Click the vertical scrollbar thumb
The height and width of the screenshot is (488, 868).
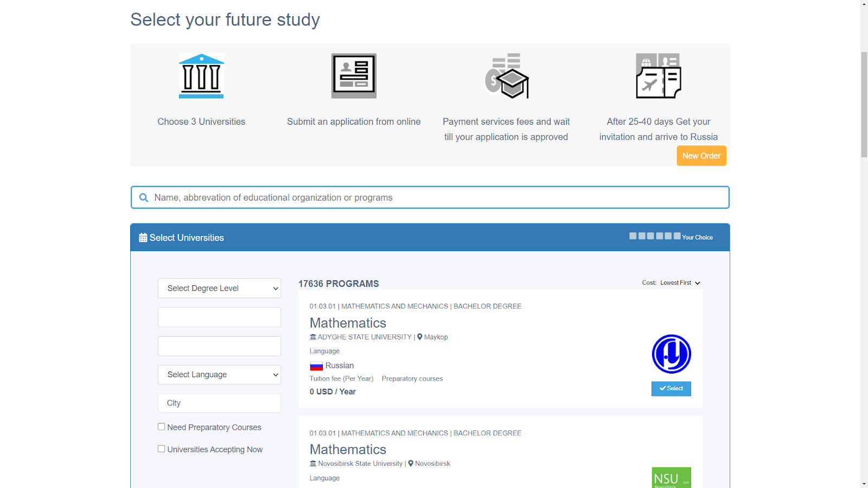click(x=864, y=105)
